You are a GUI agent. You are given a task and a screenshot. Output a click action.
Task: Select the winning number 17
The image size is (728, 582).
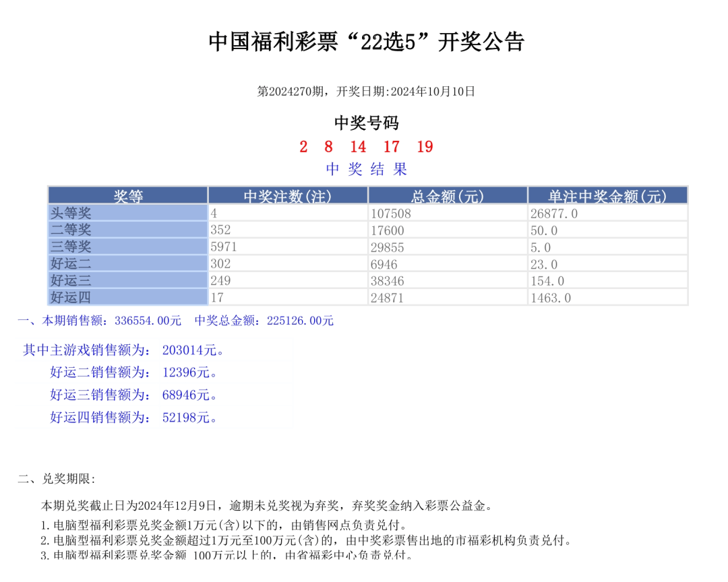tap(392, 147)
